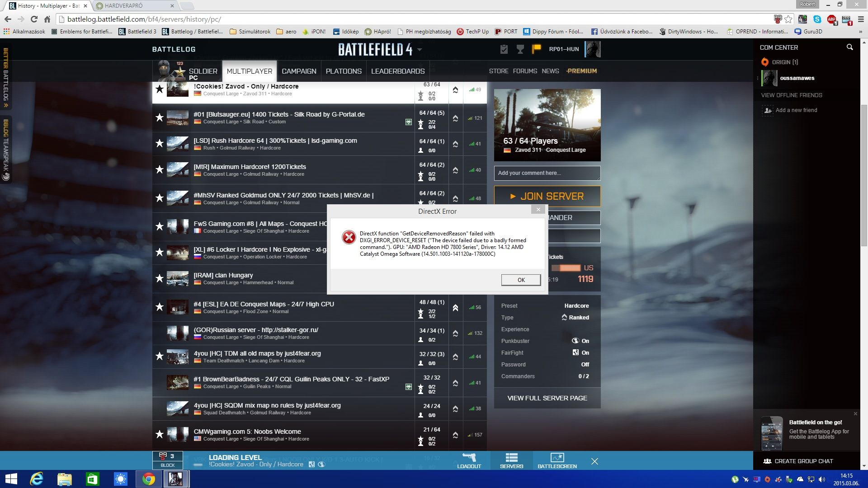Open the LEADERBOARDS tab
868x488 pixels.
pyautogui.click(x=398, y=71)
